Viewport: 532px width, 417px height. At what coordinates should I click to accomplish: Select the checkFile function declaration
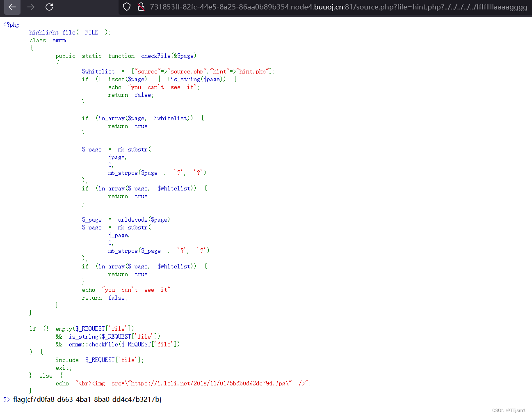[x=126, y=56]
